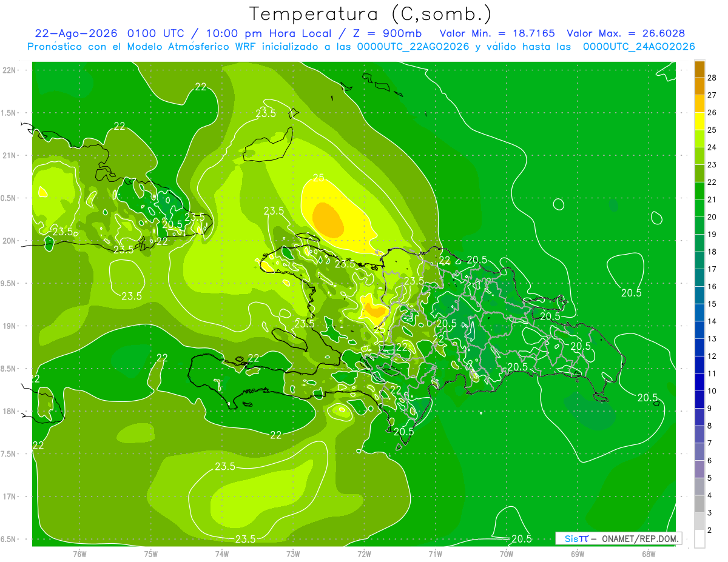Screen dimensions: 728x562
Task: Click color scale value "15"
Action: click(713, 304)
